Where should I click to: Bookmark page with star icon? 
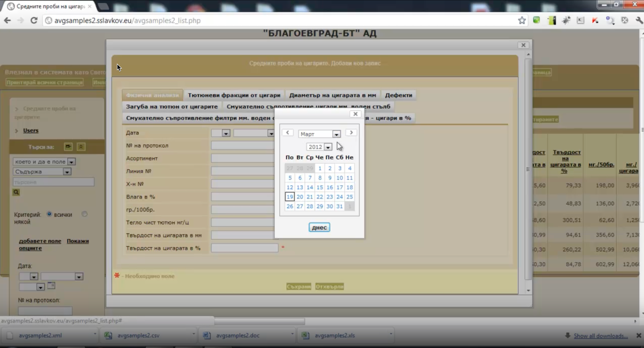click(x=522, y=20)
